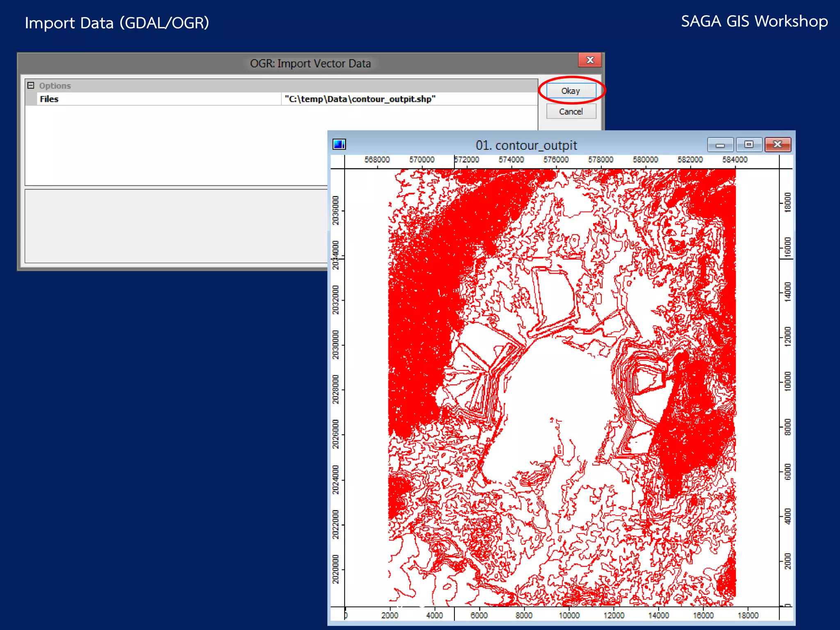Close the OGR Import Vector Data dialog
Screen dimensions: 840x630
click(590, 60)
